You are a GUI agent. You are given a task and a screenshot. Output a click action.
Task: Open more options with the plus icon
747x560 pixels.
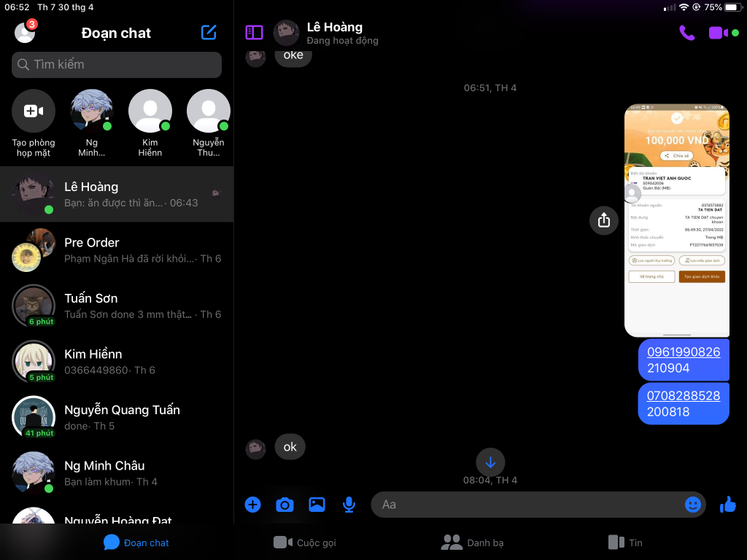(252, 505)
